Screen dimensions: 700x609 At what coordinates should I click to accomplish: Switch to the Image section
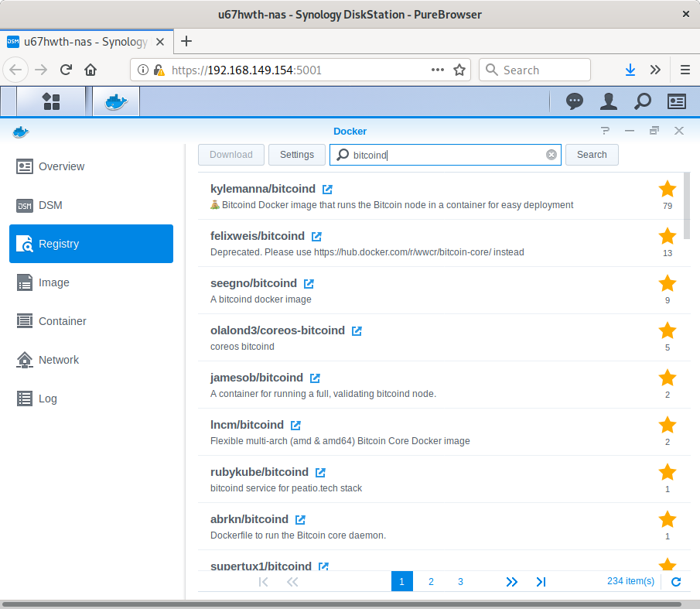[91, 282]
